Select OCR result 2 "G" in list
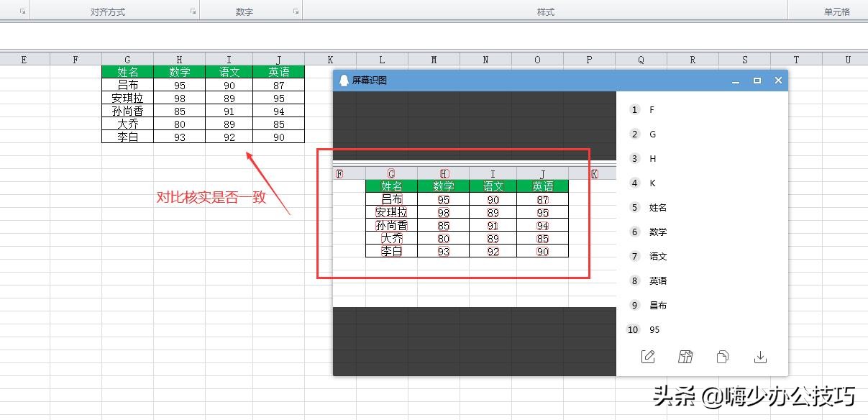 point(702,134)
